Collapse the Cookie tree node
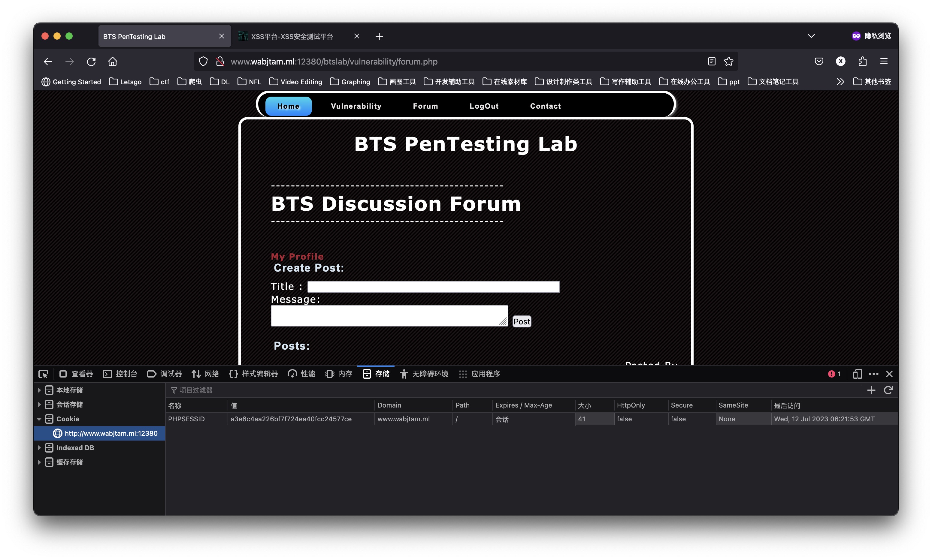This screenshot has width=932, height=560. point(39,419)
